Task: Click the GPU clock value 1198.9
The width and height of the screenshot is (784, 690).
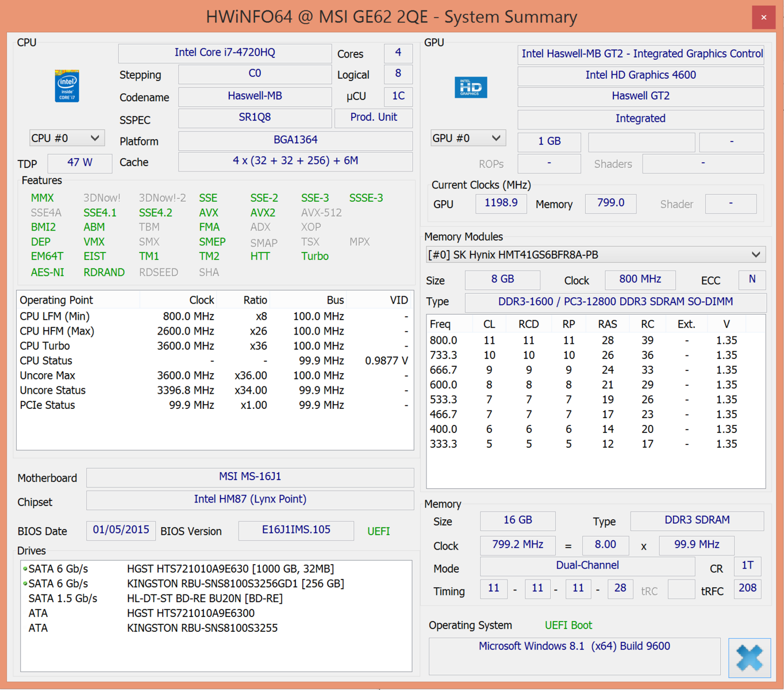Action: pyautogui.click(x=501, y=204)
